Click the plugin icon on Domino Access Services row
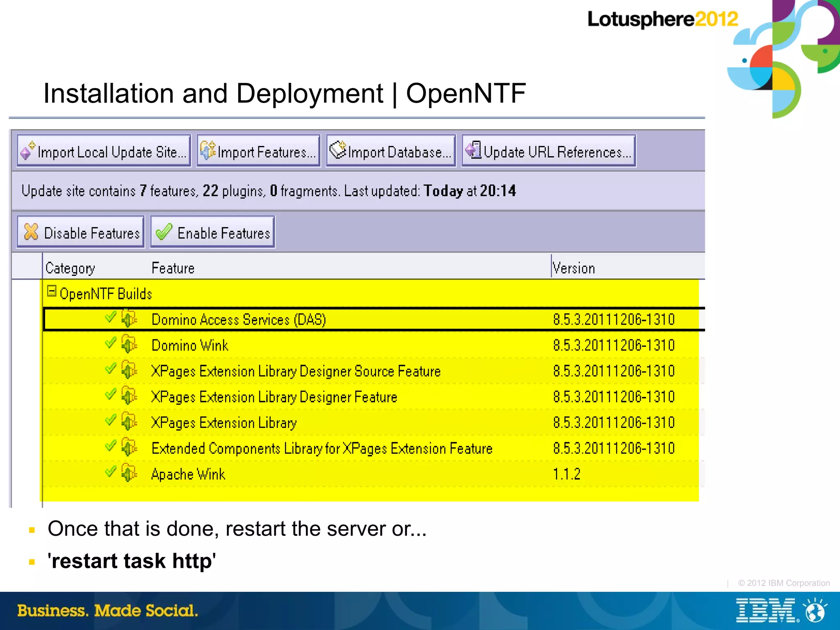The height and width of the screenshot is (630, 840). 129,318
